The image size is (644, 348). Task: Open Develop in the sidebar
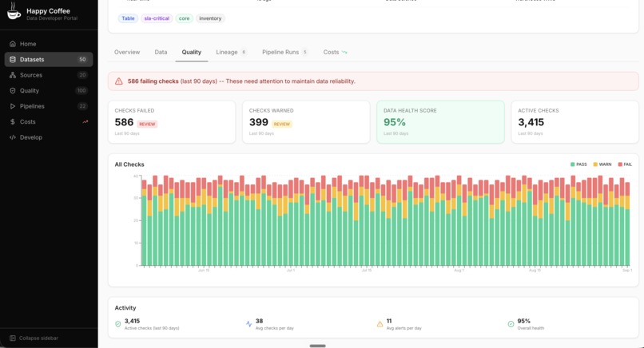click(49, 137)
